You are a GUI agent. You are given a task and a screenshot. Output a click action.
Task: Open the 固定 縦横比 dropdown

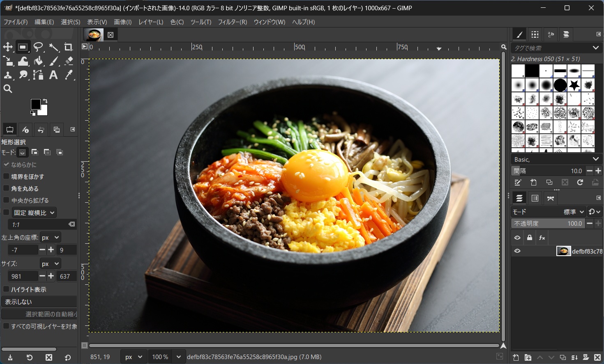point(34,213)
